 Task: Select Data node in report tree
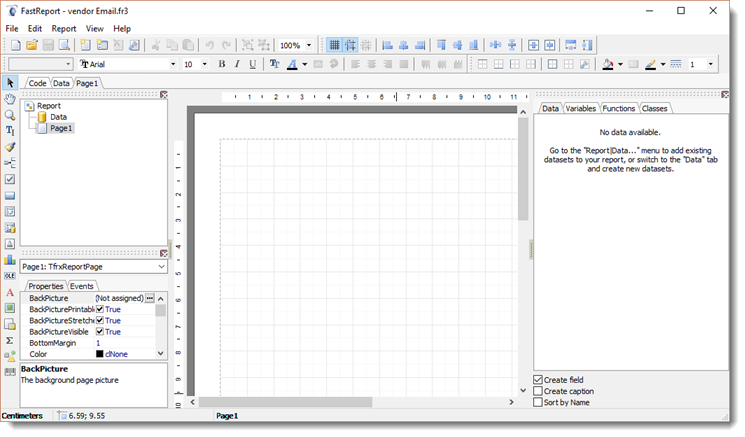(58, 117)
